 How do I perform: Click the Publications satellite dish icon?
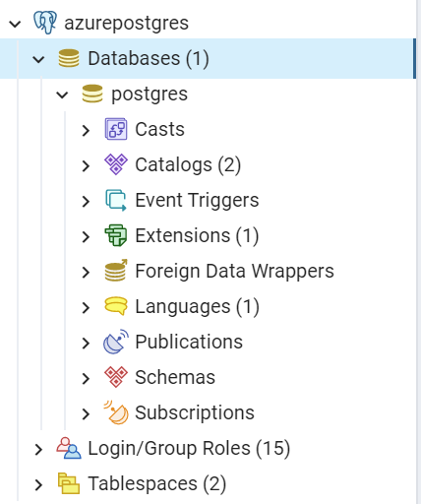(116, 342)
